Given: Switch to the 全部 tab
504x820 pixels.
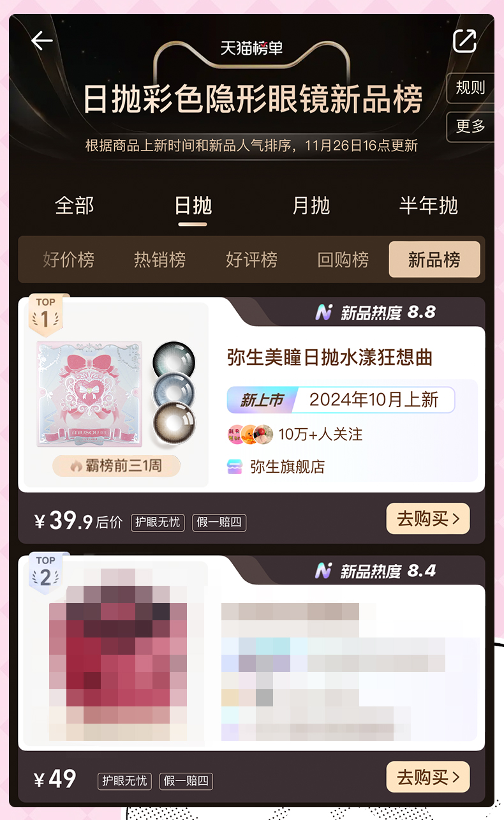Looking at the screenshot, I should click(75, 205).
